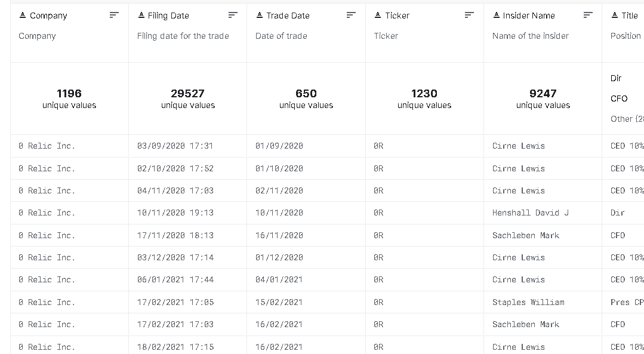Open the Ticker column options dropdown
The width and height of the screenshot is (644, 354).
pos(469,15)
